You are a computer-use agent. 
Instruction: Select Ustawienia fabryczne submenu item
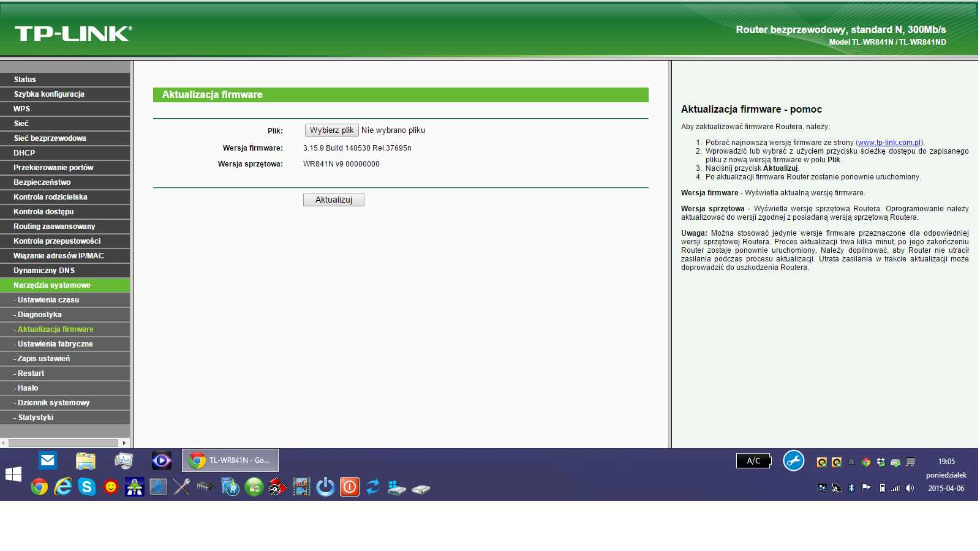point(55,344)
